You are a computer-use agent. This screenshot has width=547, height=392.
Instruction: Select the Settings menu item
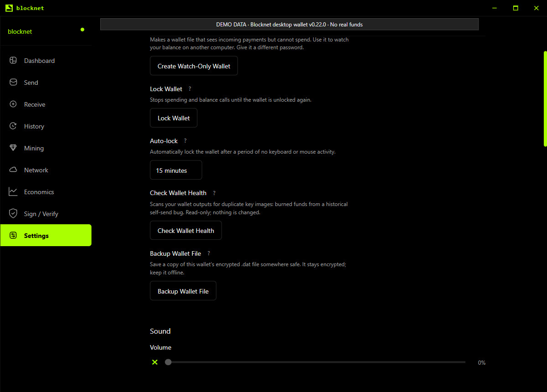coord(46,235)
